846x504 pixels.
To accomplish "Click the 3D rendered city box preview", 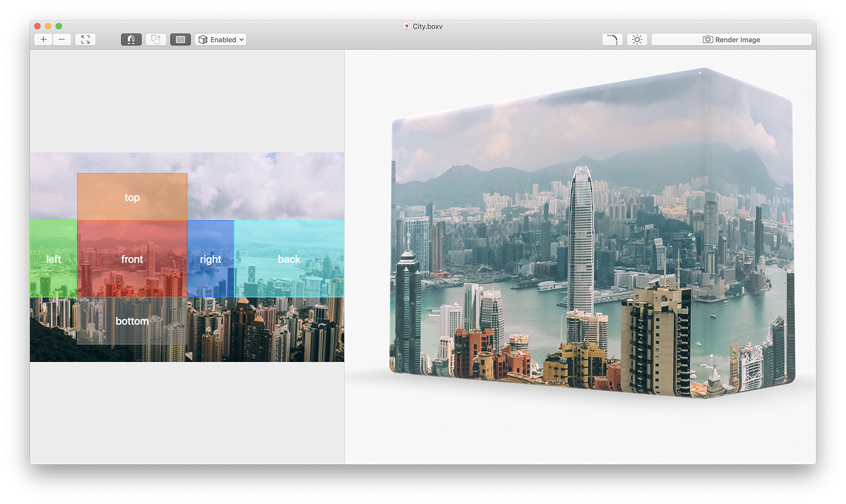I will point(592,234).
